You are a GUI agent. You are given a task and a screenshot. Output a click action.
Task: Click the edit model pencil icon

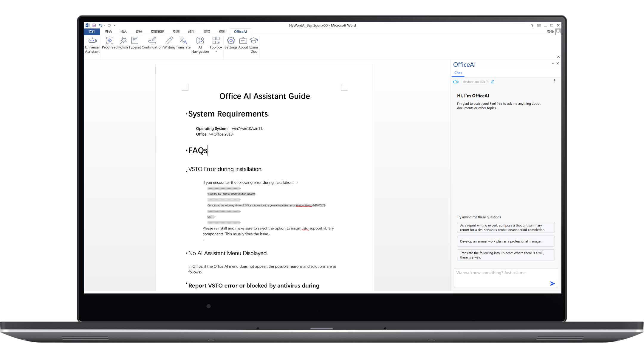493,82
